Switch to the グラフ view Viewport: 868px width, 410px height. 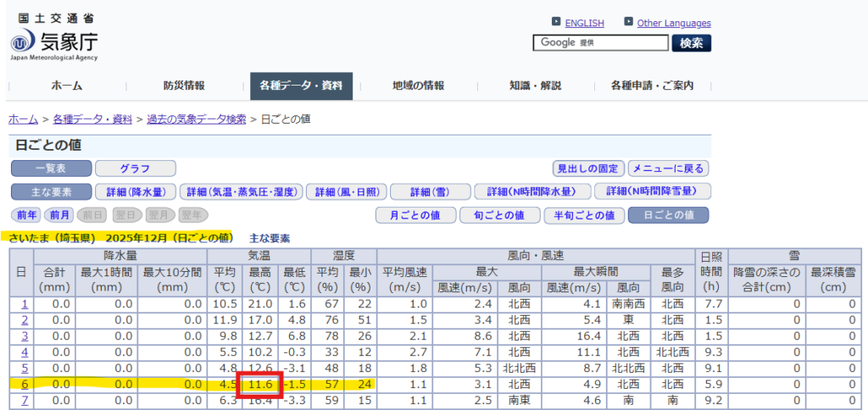click(x=135, y=169)
